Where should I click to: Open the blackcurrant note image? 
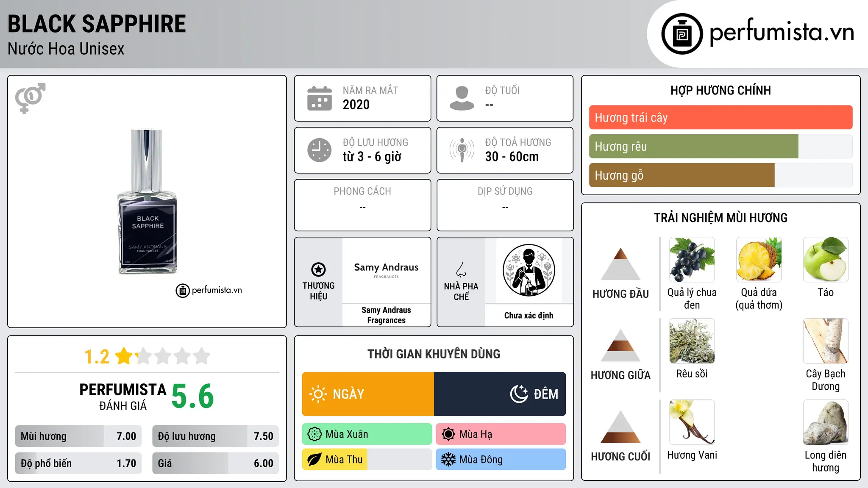[x=692, y=260]
